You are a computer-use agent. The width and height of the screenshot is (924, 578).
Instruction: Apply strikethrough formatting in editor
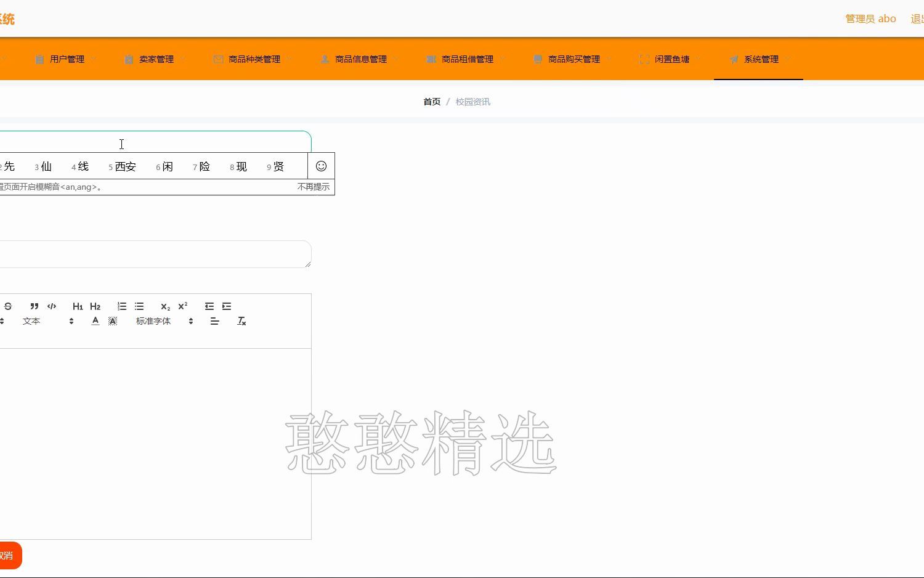tap(8, 306)
